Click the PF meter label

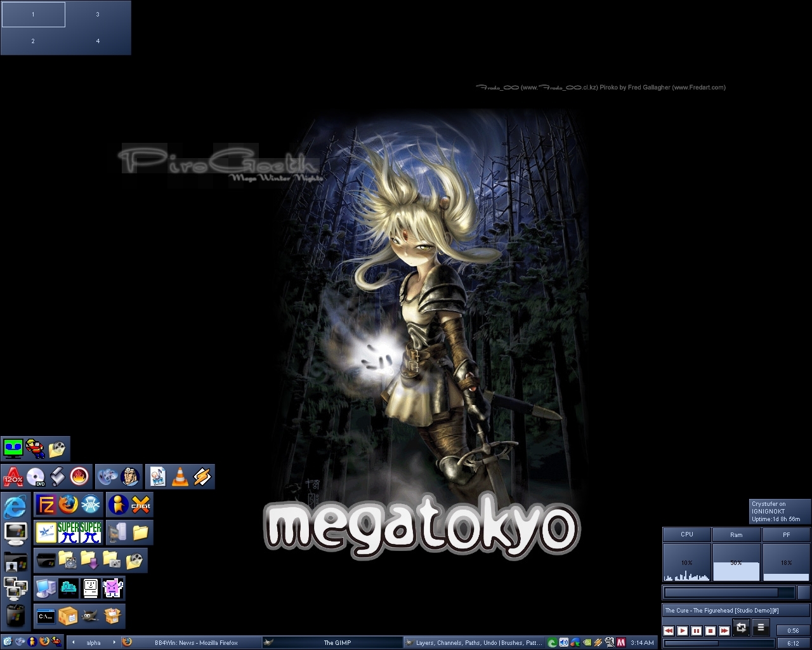787,534
